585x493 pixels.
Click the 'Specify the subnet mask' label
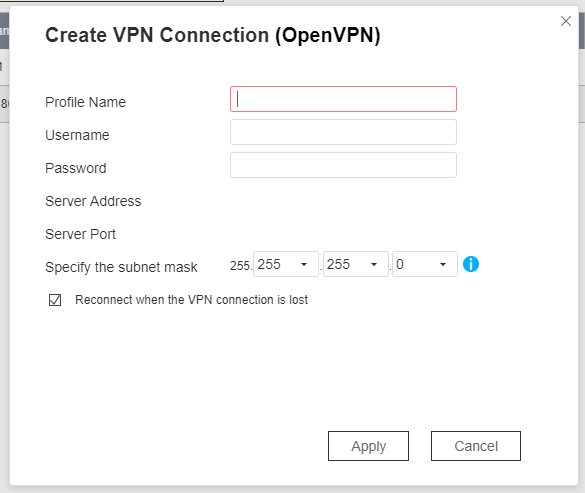(121, 267)
